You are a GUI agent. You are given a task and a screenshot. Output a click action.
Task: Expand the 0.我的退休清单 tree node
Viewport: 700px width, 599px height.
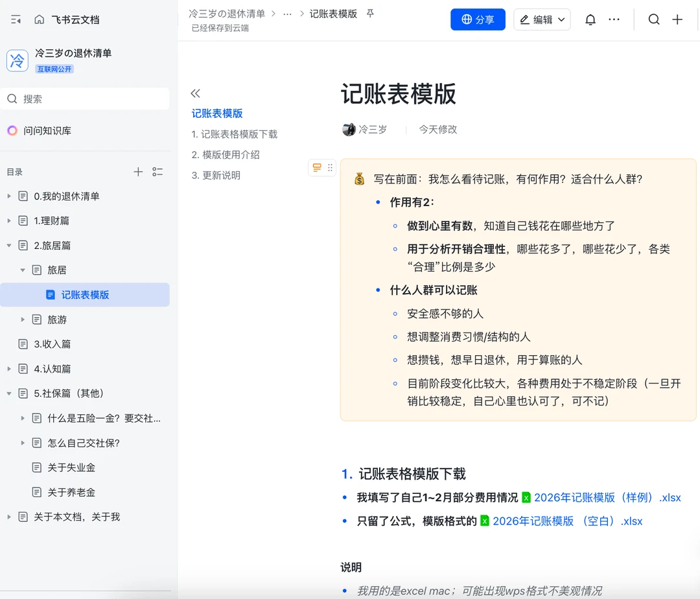pyautogui.click(x=9, y=196)
